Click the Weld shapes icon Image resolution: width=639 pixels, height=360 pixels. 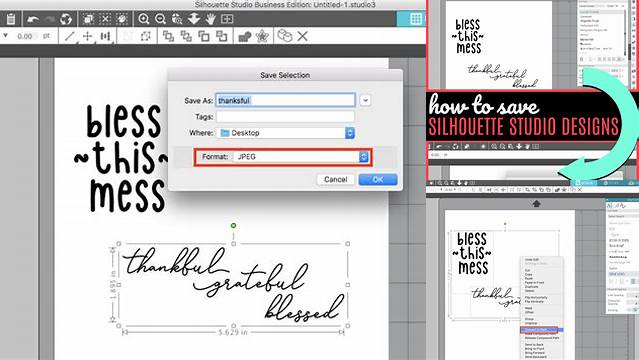[x=245, y=36]
